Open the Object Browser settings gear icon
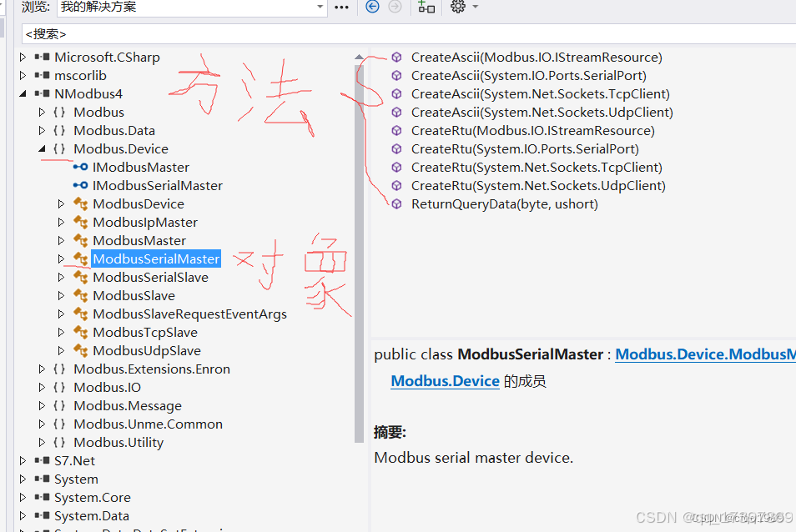Viewport: 796px width, 532px height. pyautogui.click(x=457, y=8)
